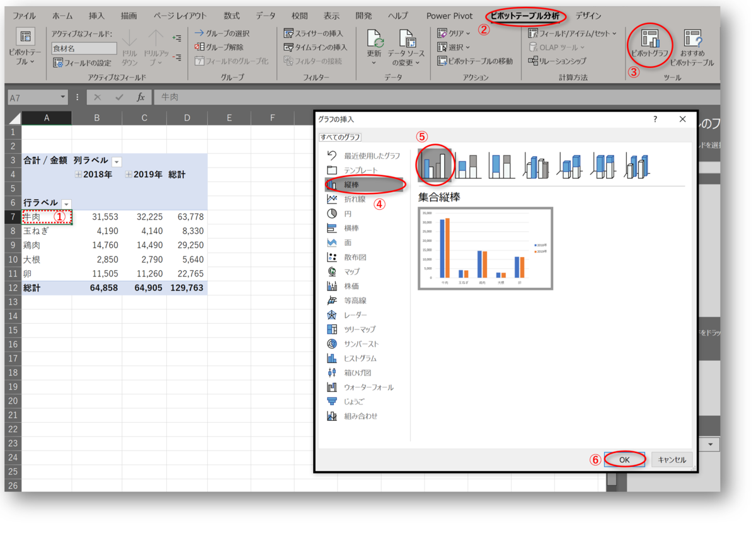This screenshot has width=756, height=533.
Task: Click the active field name box
Action: [84, 48]
